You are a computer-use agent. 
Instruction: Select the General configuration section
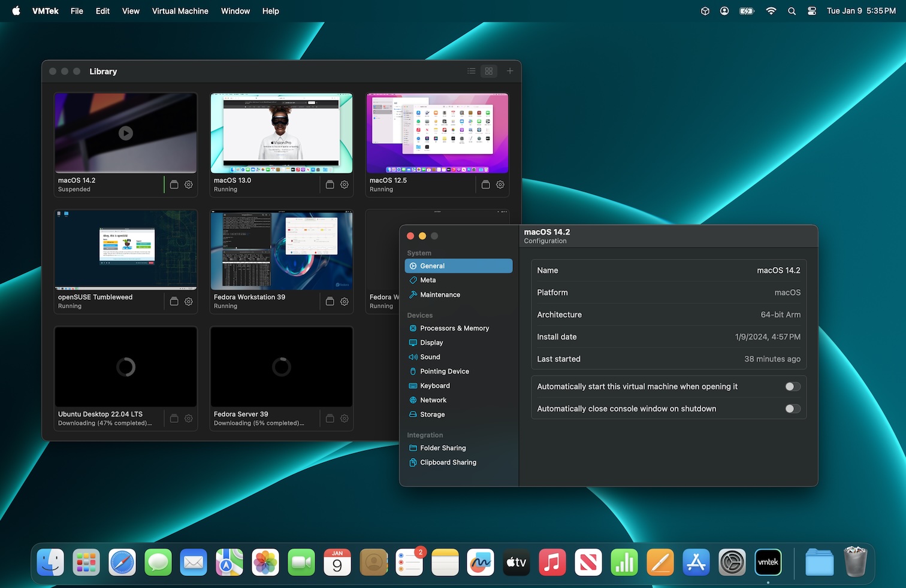tap(458, 266)
